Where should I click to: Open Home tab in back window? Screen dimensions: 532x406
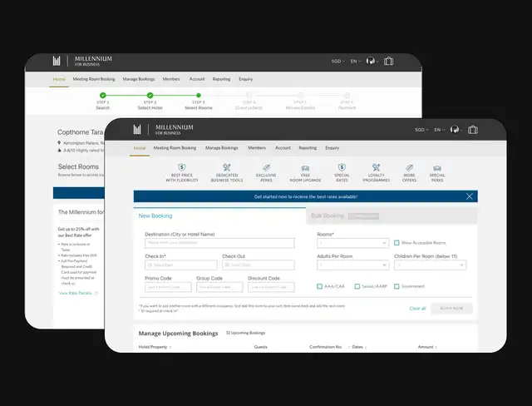tap(59, 79)
